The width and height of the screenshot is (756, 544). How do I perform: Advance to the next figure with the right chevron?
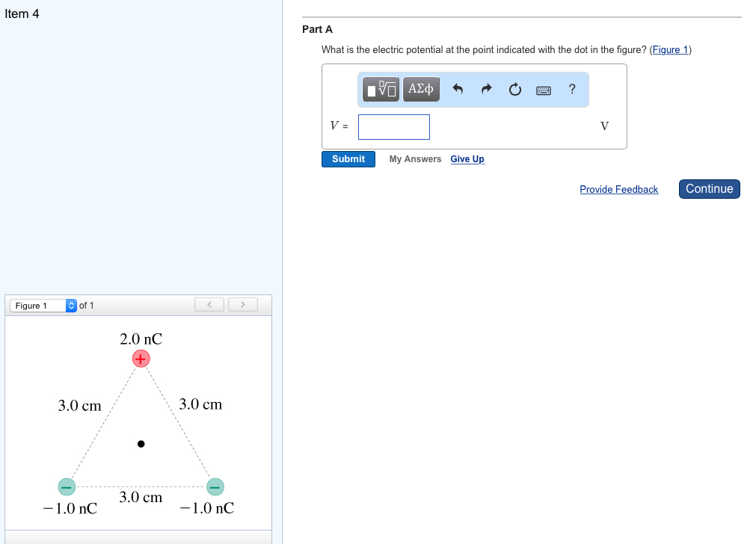click(x=242, y=304)
